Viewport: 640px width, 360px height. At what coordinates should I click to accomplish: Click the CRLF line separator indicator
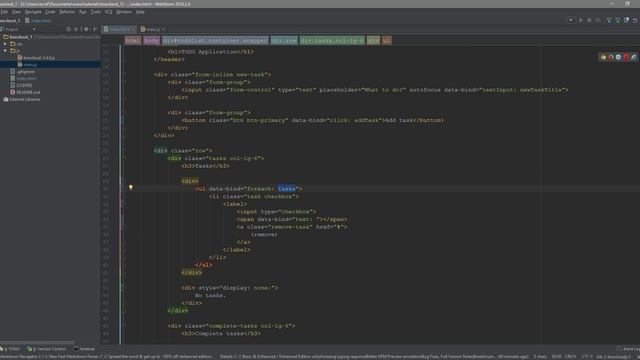pyautogui.click(x=570, y=357)
